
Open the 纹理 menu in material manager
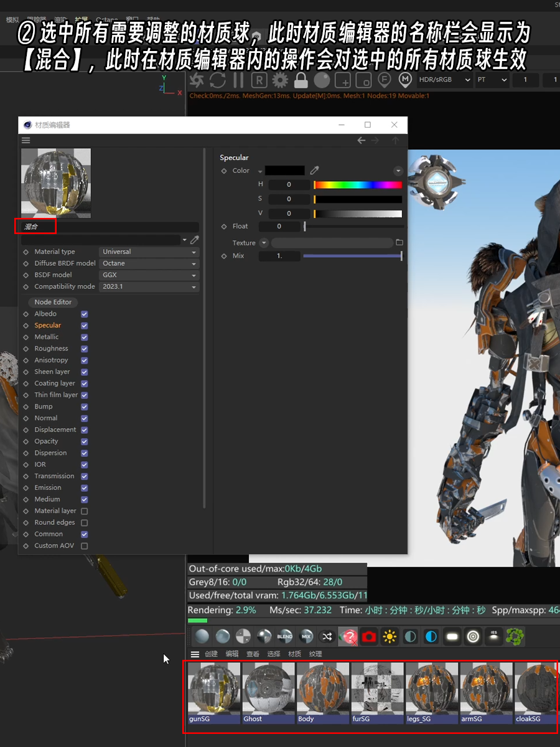tap(315, 654)
